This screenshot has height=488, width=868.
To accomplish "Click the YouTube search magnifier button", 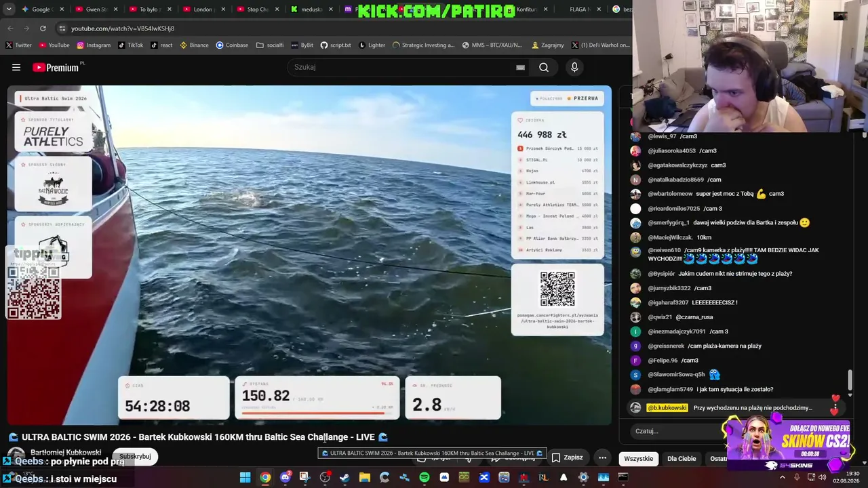I will click(544, 67).
